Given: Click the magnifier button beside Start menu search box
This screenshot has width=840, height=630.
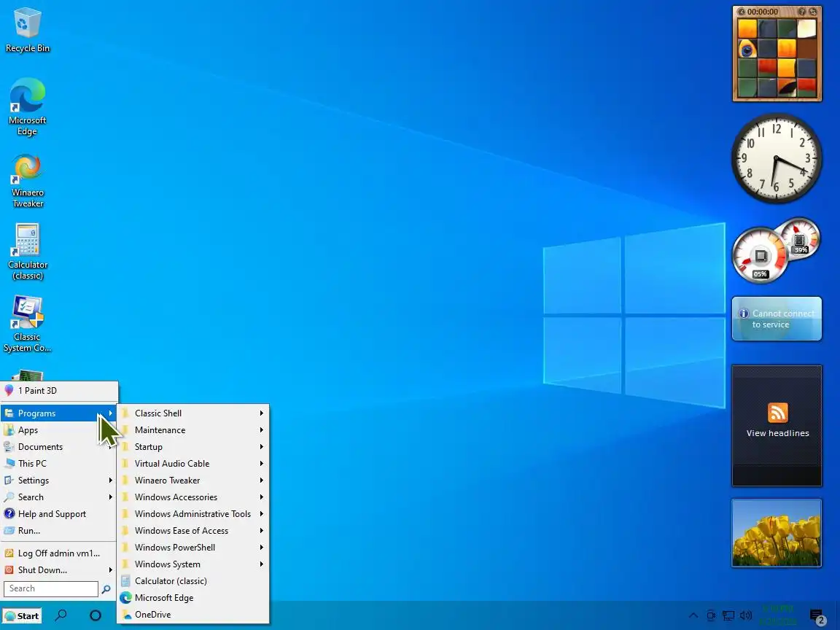Looking at the screenshot, I should [106, 588].
